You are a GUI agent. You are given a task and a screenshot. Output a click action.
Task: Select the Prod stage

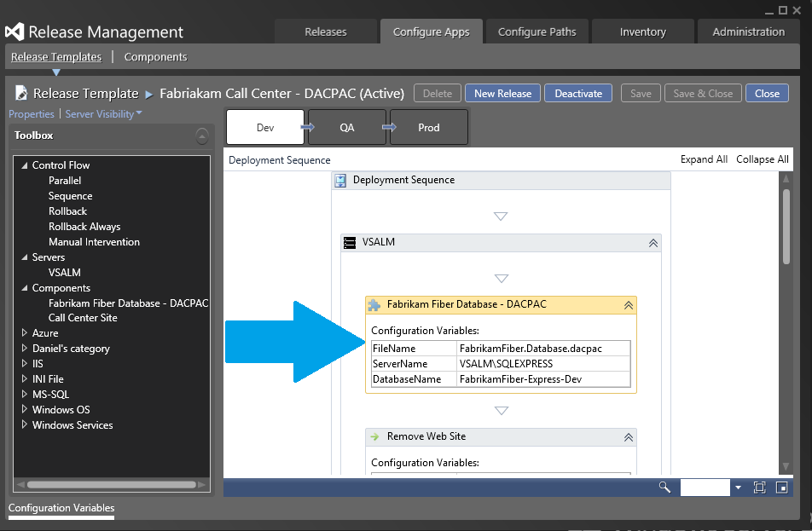pyautogui.click(x=429, y=127)
